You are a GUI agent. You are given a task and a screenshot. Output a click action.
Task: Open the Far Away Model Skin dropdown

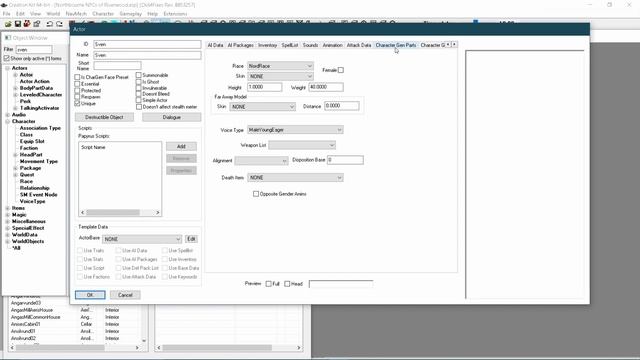pyautogui.click(x=262, y=107)
